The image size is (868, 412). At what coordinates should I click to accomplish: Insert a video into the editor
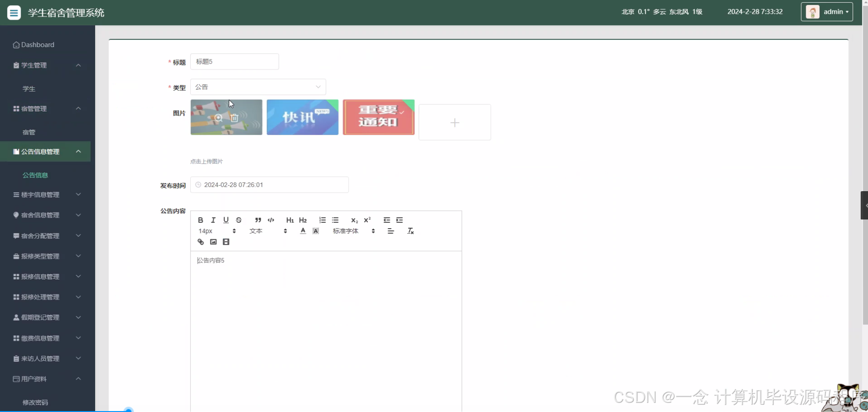point(226,241)
